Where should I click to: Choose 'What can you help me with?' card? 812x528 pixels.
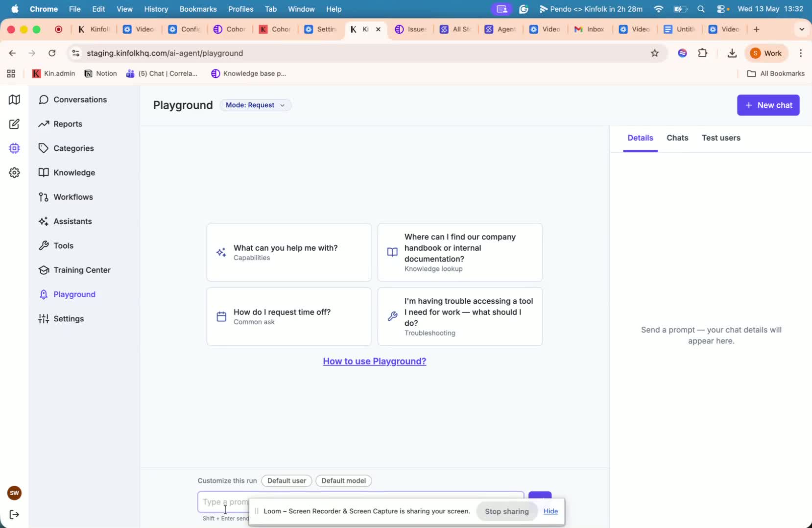[x=289, y=252]
